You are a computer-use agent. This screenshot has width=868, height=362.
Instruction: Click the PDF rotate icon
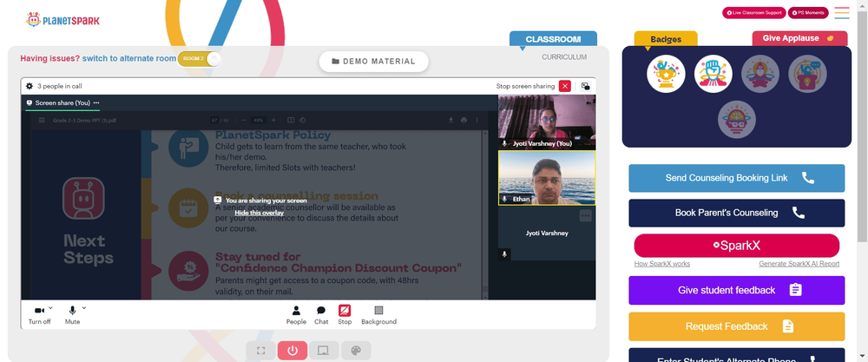pos(302,120)
